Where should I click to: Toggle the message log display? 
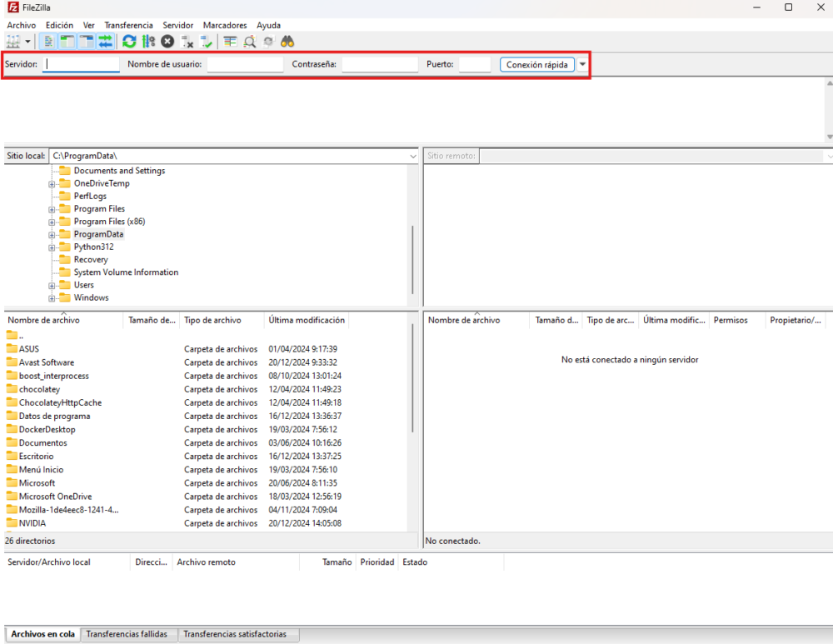(48, 42)
